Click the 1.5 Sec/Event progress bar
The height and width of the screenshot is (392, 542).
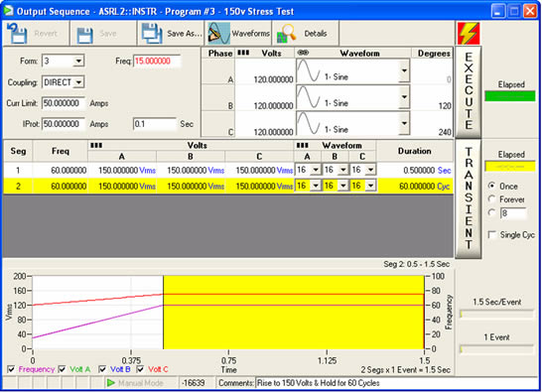click(x=496, y=314)
